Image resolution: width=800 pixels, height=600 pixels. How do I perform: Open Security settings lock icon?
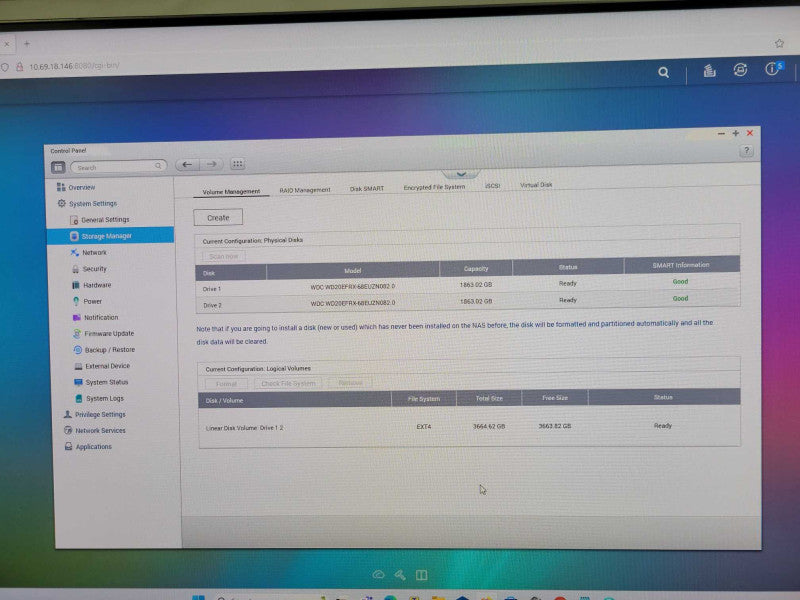(x=76, y=269)
